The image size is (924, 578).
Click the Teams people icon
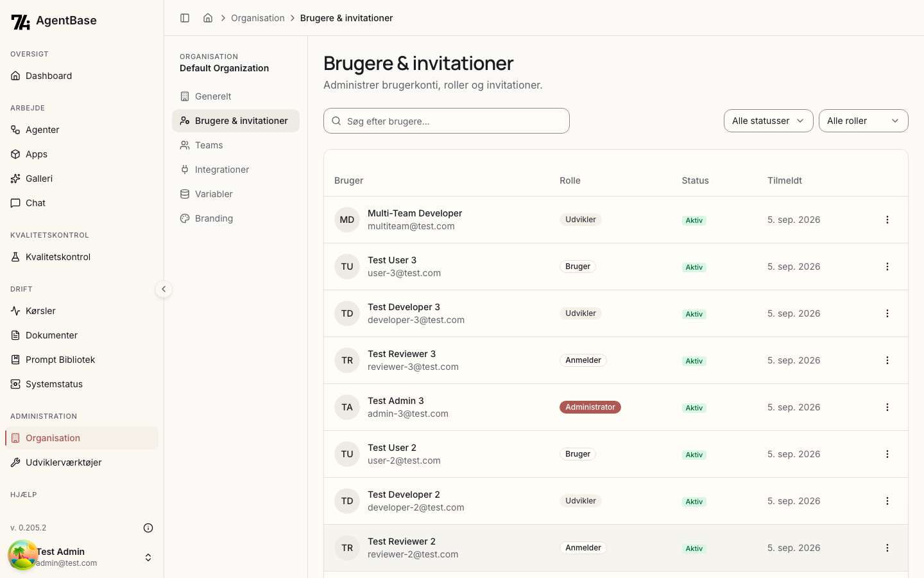pyautogui.click(x=185, y=145)
